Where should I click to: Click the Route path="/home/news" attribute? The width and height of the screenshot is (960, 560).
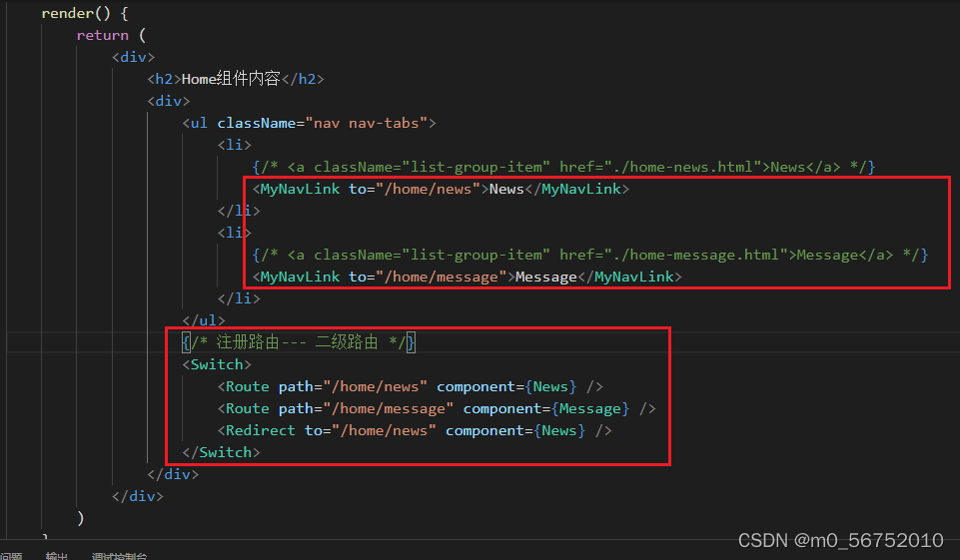pyautogui.click(x=353, y=386)
